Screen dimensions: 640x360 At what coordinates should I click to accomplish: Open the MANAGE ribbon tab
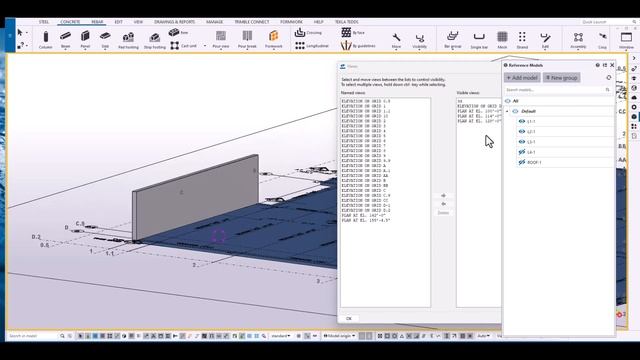point(214,22)
